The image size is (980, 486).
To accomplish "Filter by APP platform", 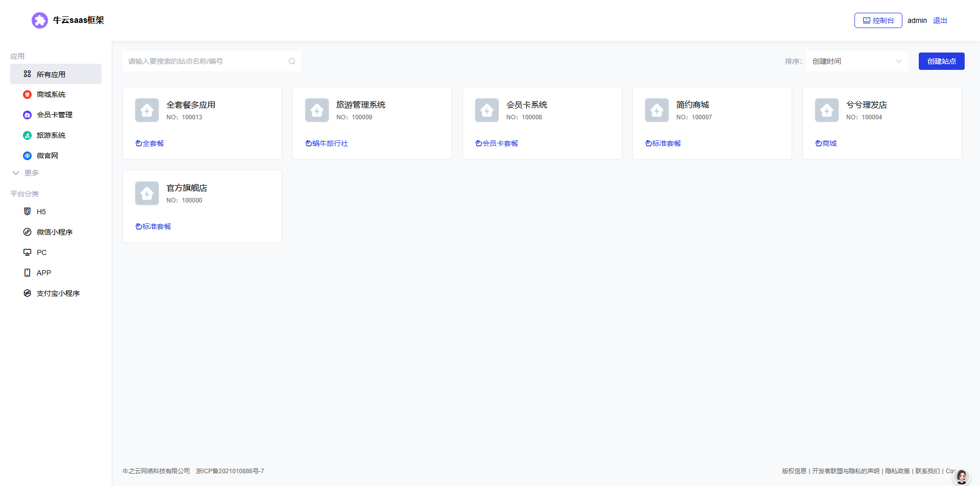I will coord(56,273).
